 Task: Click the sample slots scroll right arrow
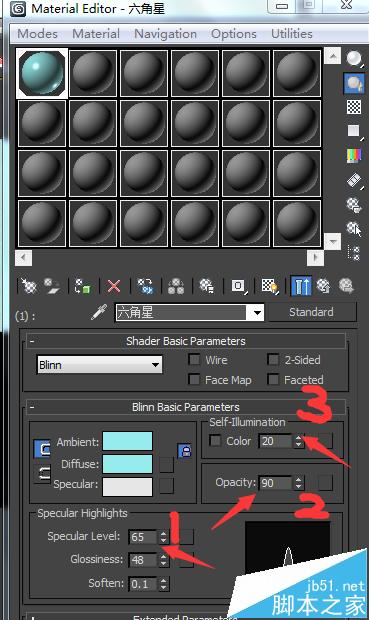pyautogui.click(x=315, y=258)
